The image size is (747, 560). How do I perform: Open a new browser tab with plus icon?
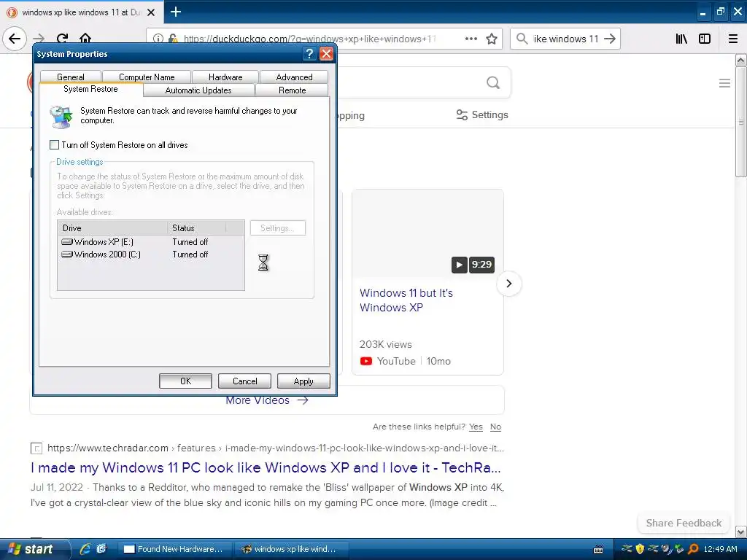(175, 12)
